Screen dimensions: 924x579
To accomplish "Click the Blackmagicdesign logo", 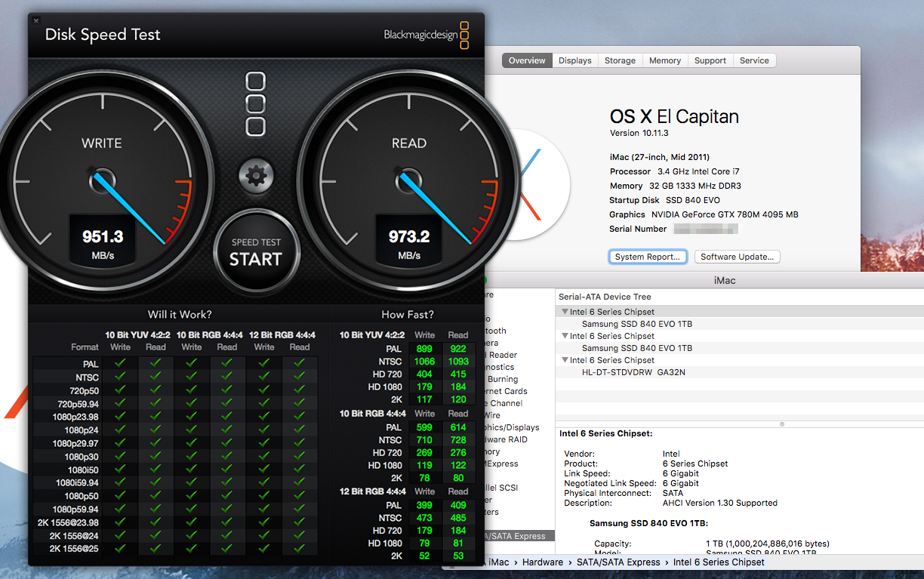I will pos(427,35).
